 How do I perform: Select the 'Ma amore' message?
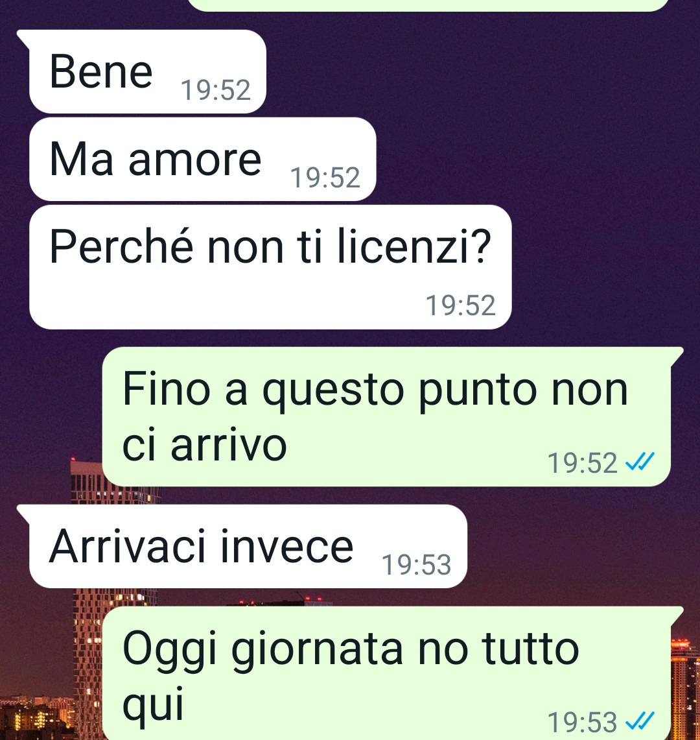pyautogui.click(x=203, y=159)
